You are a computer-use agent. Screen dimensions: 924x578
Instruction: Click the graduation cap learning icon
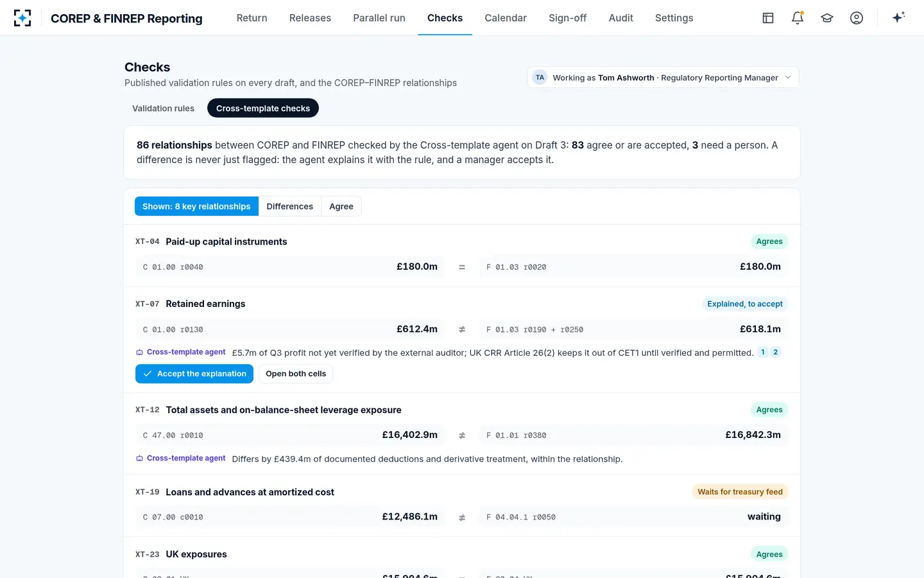point(827,18)
